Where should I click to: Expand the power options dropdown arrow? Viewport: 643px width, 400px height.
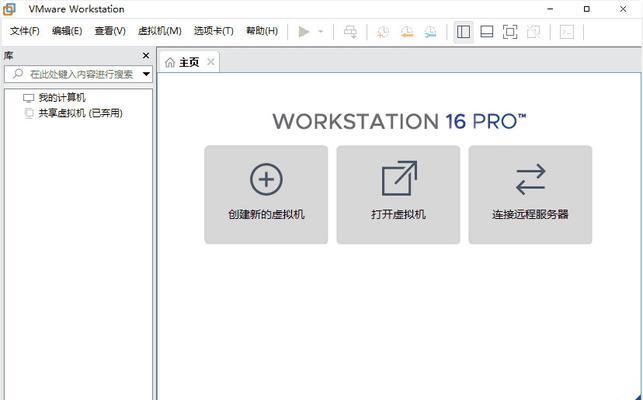[321, 32]
